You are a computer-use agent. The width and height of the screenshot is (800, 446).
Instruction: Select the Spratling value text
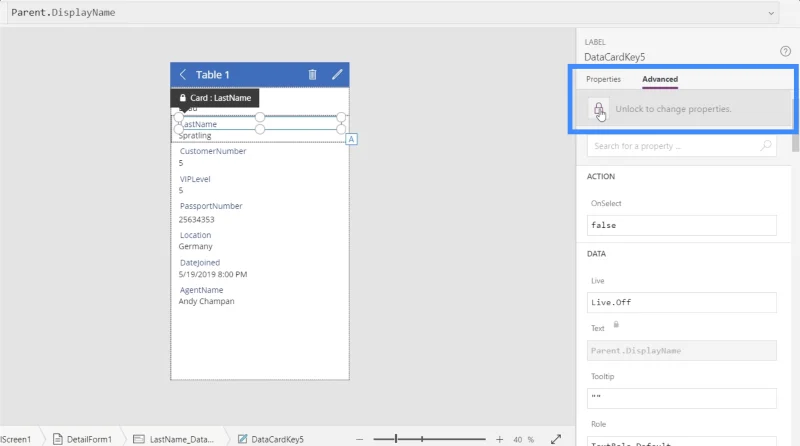point(195,135)
